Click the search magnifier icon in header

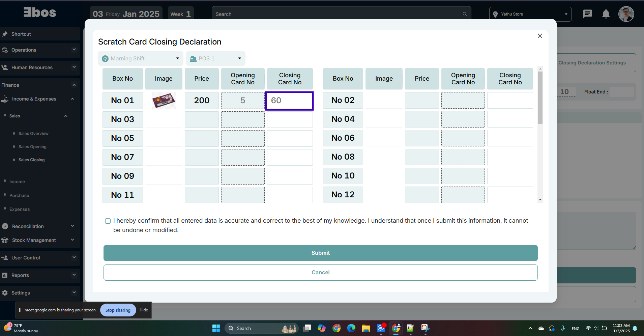pos(465,14)
